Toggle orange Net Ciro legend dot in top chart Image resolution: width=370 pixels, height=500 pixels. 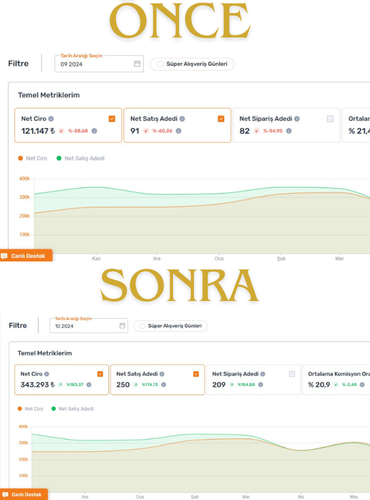(x=20, y=158)
